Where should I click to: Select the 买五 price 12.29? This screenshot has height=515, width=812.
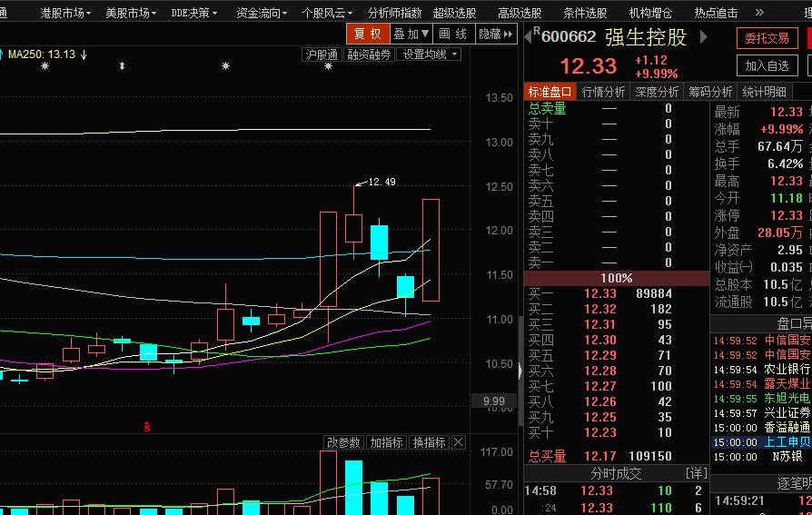point(600,355)
